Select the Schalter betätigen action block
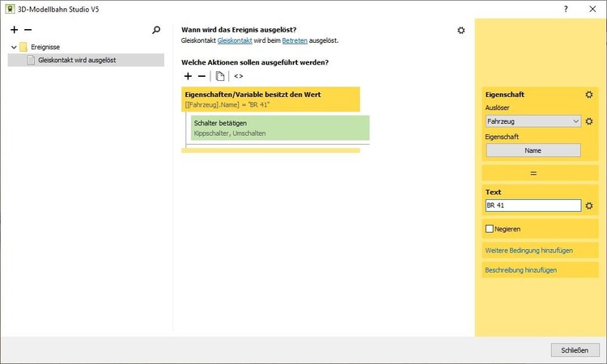Image resolution: width=607 pixels, height=364 pixels. point(280,128)
